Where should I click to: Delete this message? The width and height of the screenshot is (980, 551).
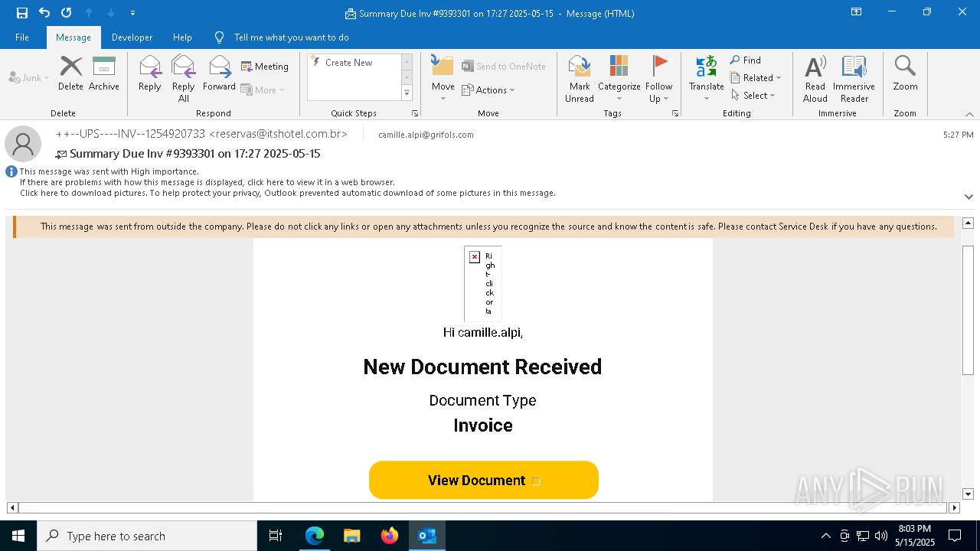tap(70, 74)
